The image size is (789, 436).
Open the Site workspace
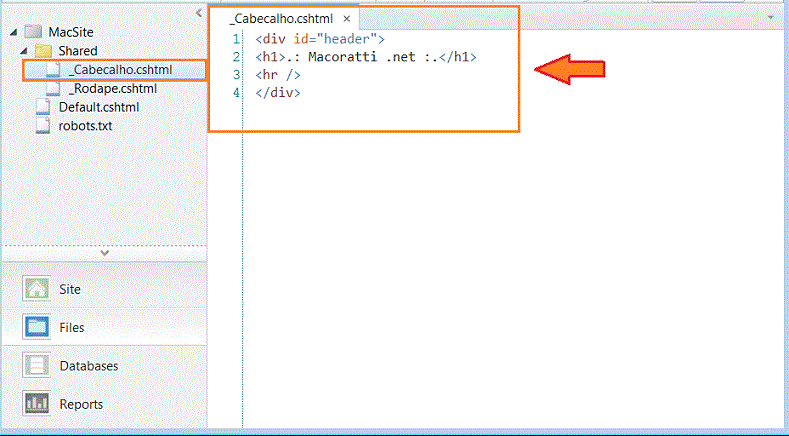(x=105, y=289)
